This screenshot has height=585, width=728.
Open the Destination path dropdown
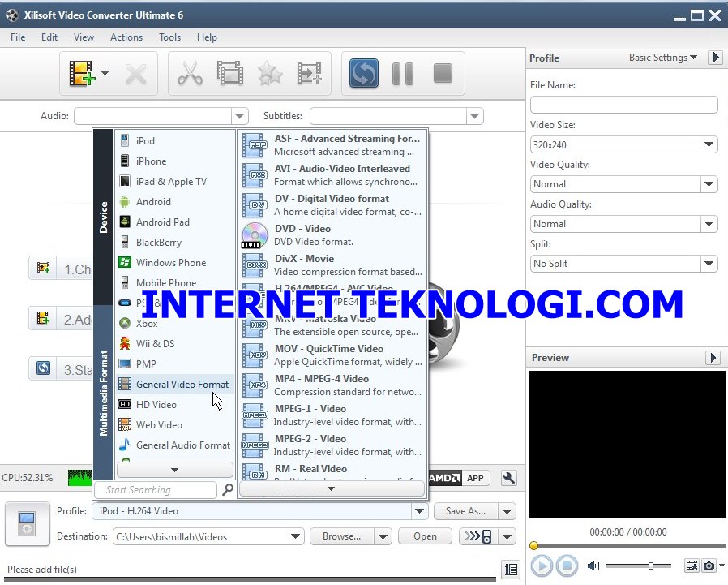pos(295,536)
